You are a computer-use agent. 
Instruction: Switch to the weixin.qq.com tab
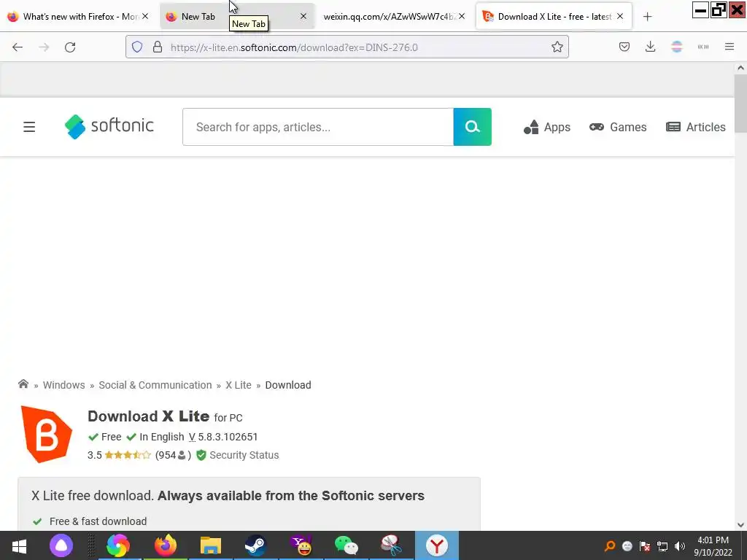pyautogui.click(x=388, y=17)
